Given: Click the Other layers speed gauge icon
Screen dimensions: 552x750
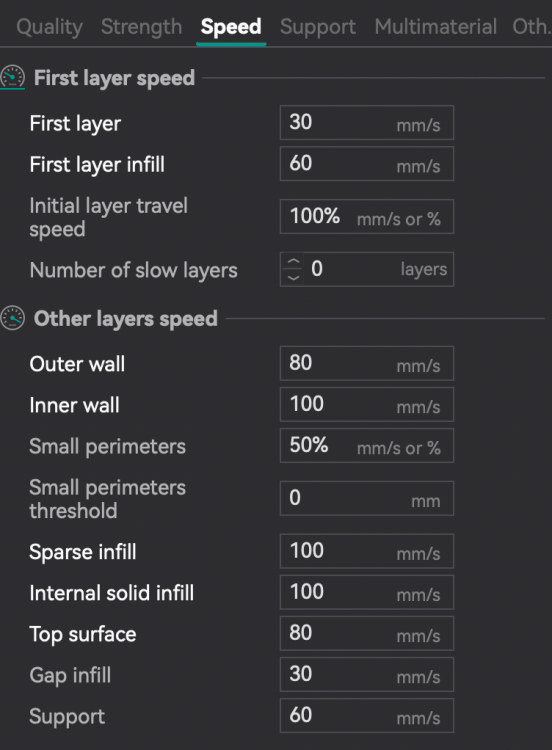Looking at the screenshot, I should pos(12,318).
